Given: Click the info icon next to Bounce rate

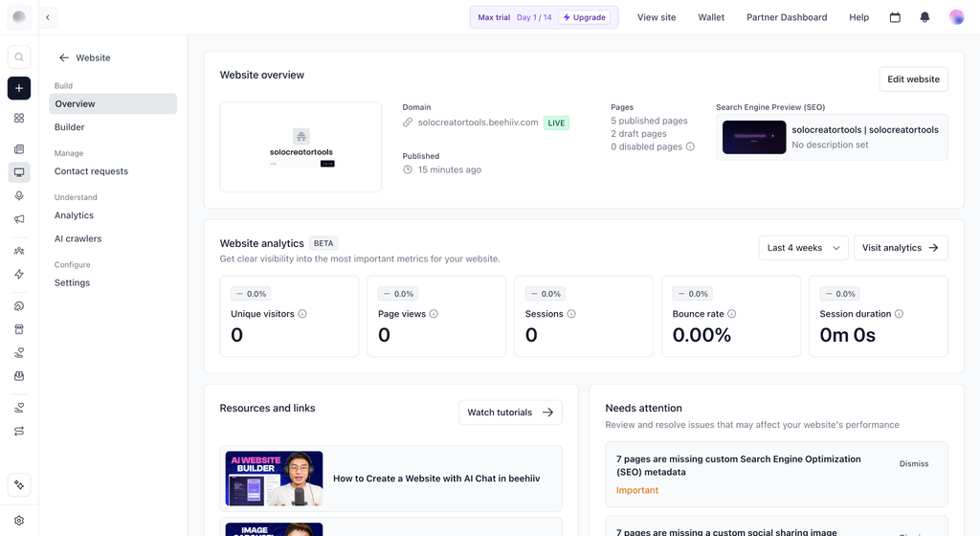Looking at the screenshot, I should [732, 314].
